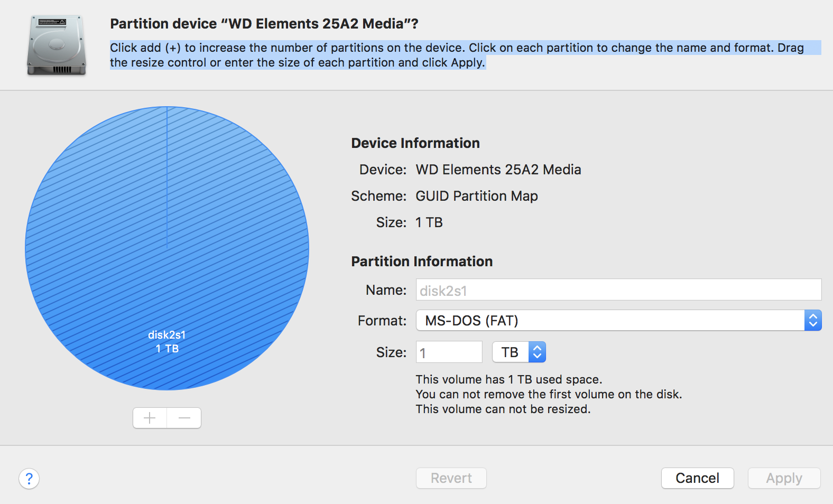833x504 pixels.
Task: Click the remove partition minus button
Action: [184, 418]
